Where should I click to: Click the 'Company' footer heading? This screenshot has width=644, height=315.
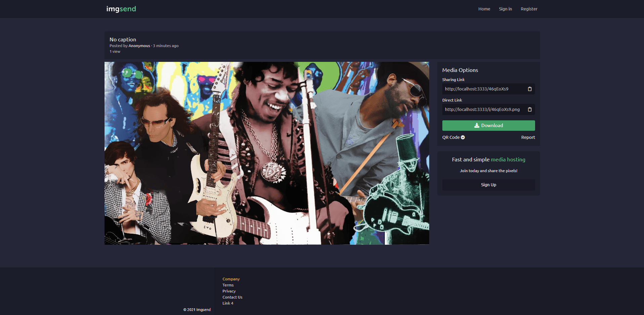coord(231,279)
